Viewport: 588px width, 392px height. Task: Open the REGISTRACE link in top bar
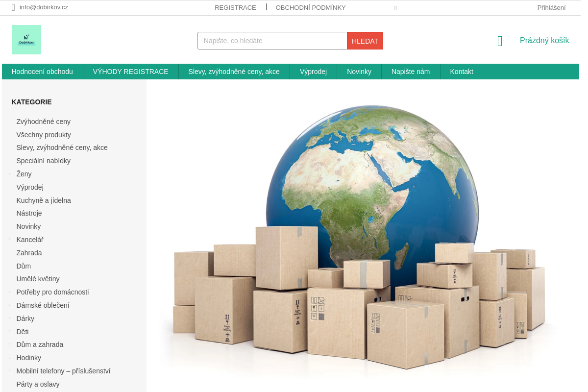coord(235,7)
